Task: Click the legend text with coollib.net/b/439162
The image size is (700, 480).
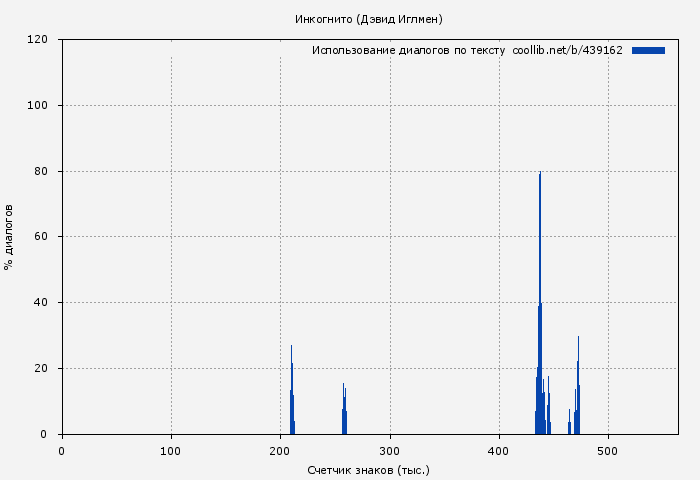Action: coord(467,50)
